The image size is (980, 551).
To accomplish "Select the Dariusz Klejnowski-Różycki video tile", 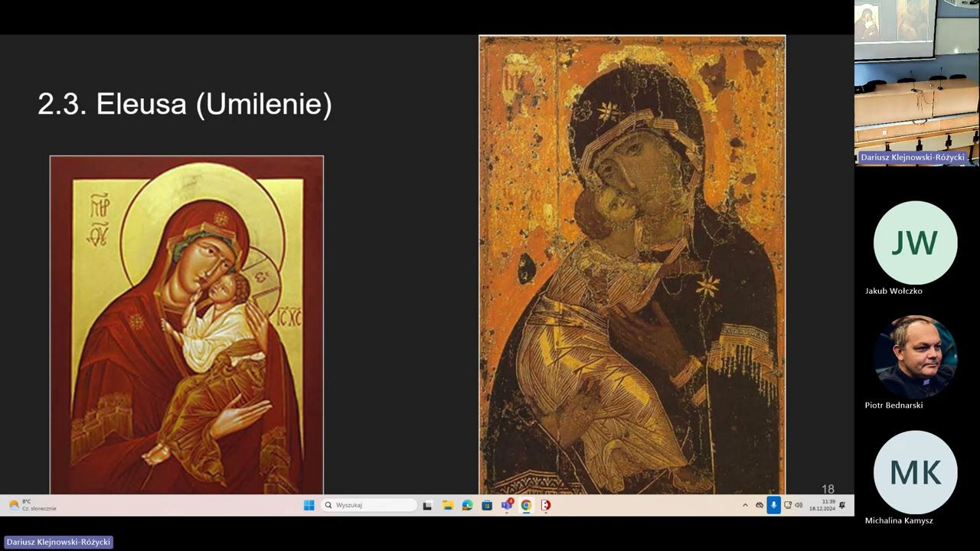I will tap(916, 83).
